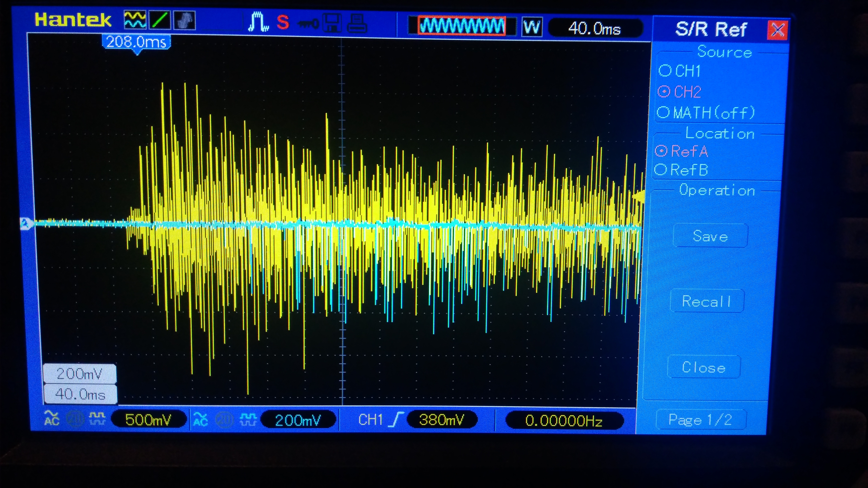Click the 380mV trigger level readout
Viewport: 868px width, 488px height.
(x=442, y=420)
